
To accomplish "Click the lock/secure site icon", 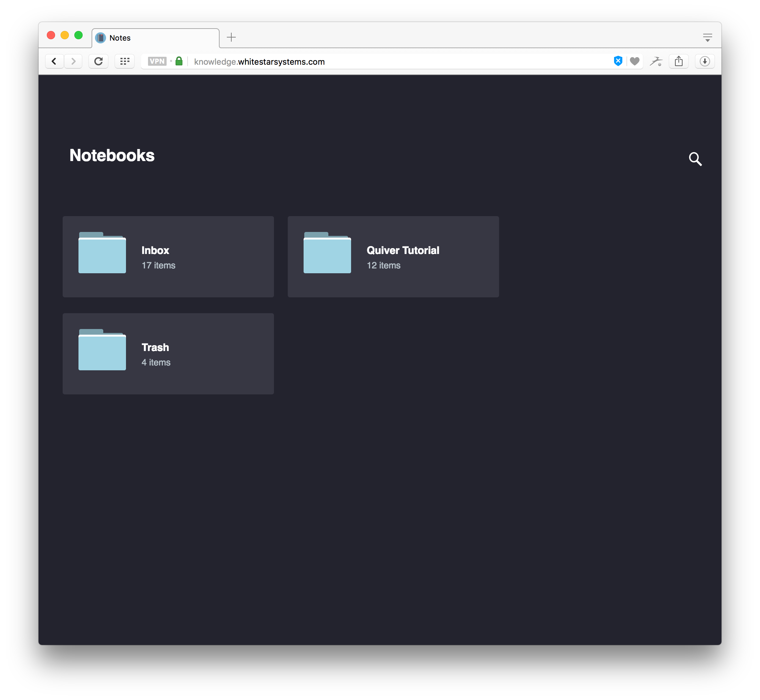I will pyautogui.click(x=180, y=62).
